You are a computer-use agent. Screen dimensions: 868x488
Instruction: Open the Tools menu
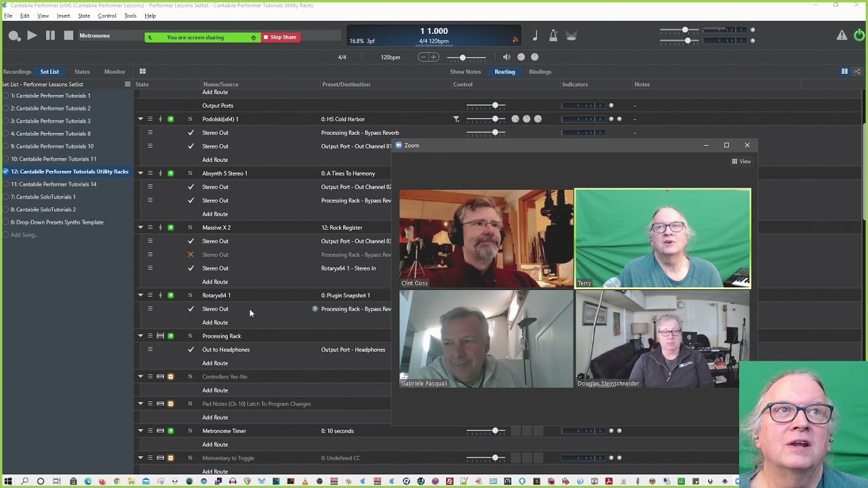(x=130, y=16)
